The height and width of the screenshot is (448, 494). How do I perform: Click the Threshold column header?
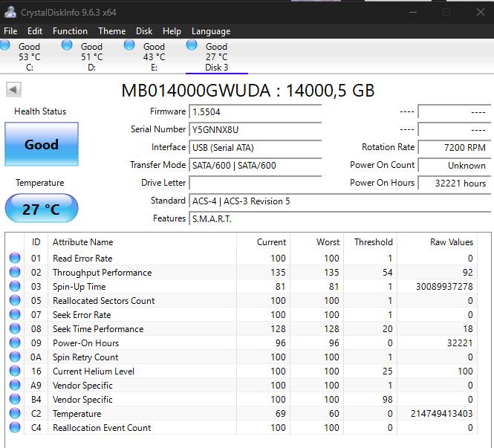[371, 242]
